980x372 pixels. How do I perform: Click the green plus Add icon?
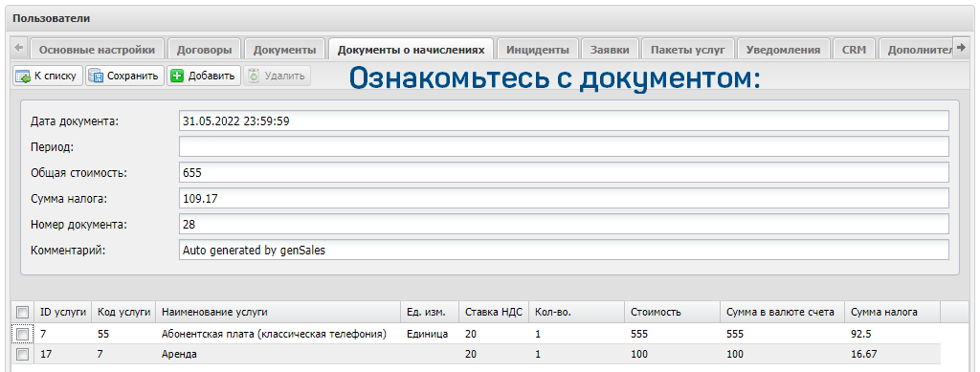pos(177,77)
